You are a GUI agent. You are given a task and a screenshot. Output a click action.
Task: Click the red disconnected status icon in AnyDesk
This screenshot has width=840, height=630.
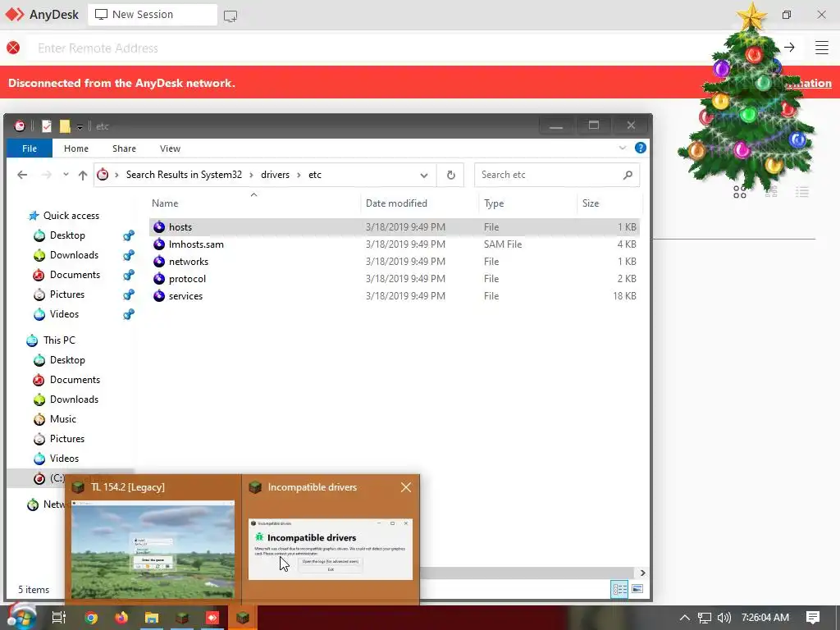(13, 48)
